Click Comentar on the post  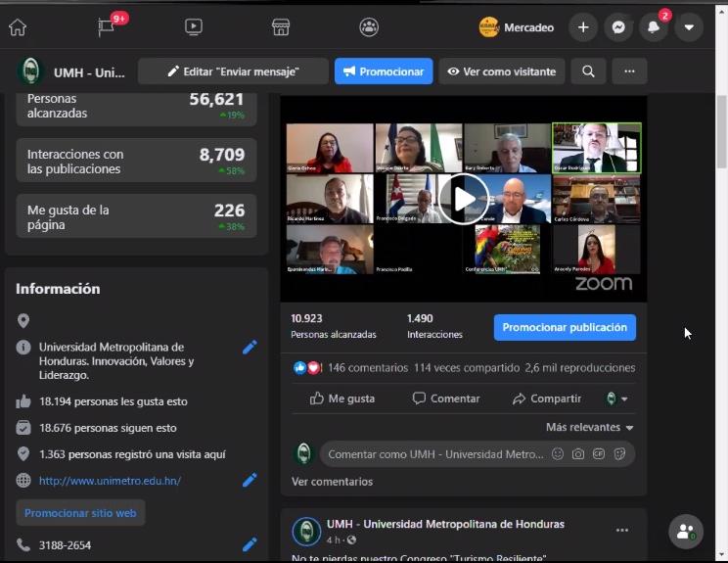click(x=446, y=399)
